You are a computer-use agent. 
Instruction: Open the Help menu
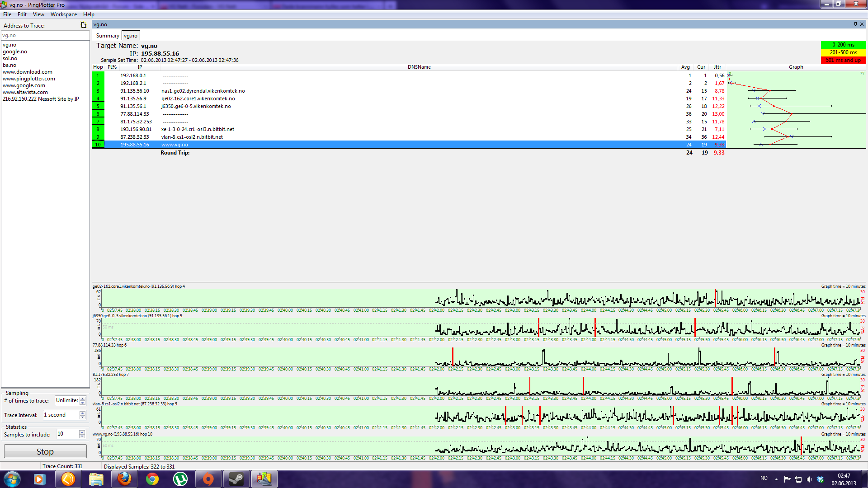(x=89, y=14)
